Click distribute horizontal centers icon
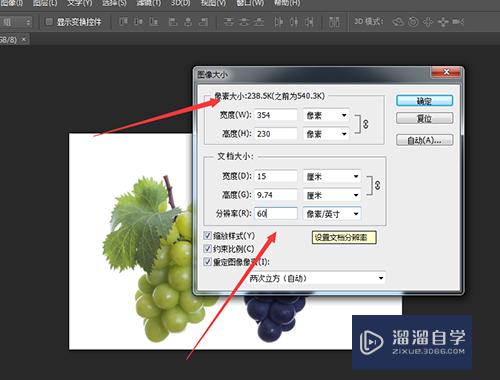Viewport: 500px width, 380px height. pyautogui.click(x=294, y=22)
